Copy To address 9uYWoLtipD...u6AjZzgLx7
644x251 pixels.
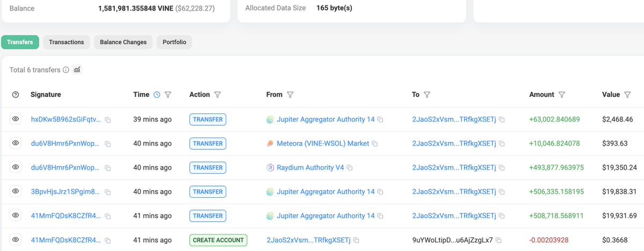click(x=498, y=240)
